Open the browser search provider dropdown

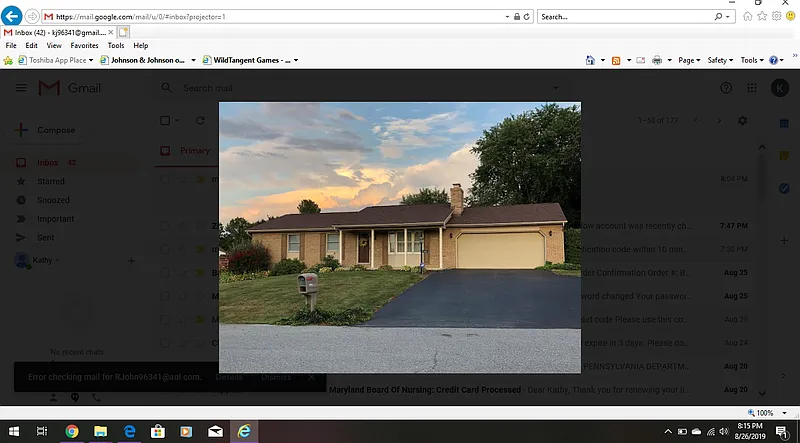[x=728, y=17]
